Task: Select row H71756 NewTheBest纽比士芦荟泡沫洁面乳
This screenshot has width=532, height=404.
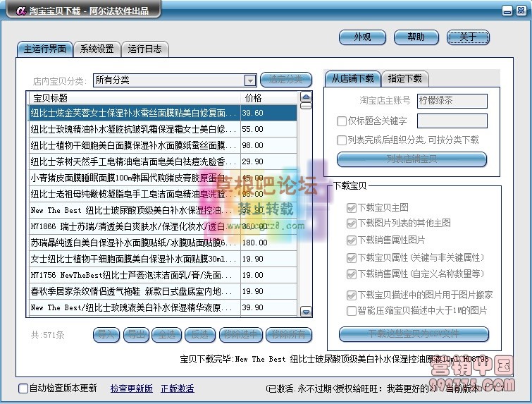Action: point(163,275)
